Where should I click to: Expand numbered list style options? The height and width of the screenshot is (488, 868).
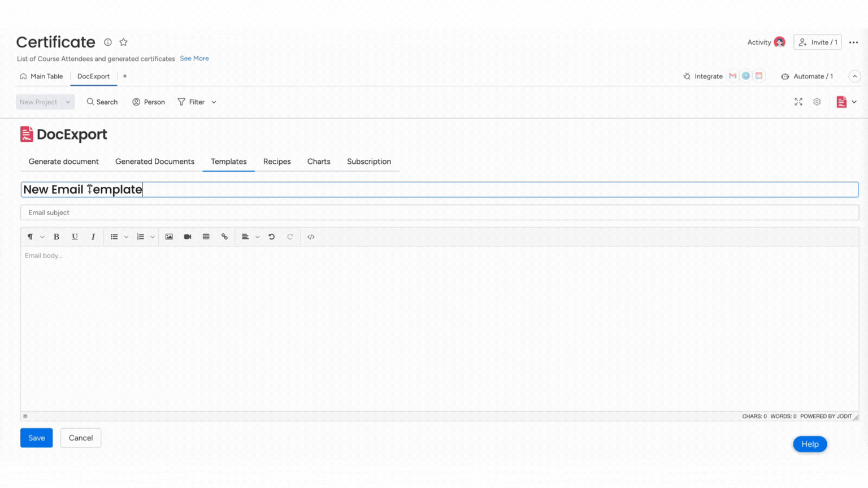pyautogui.click(x=153, y=237)
